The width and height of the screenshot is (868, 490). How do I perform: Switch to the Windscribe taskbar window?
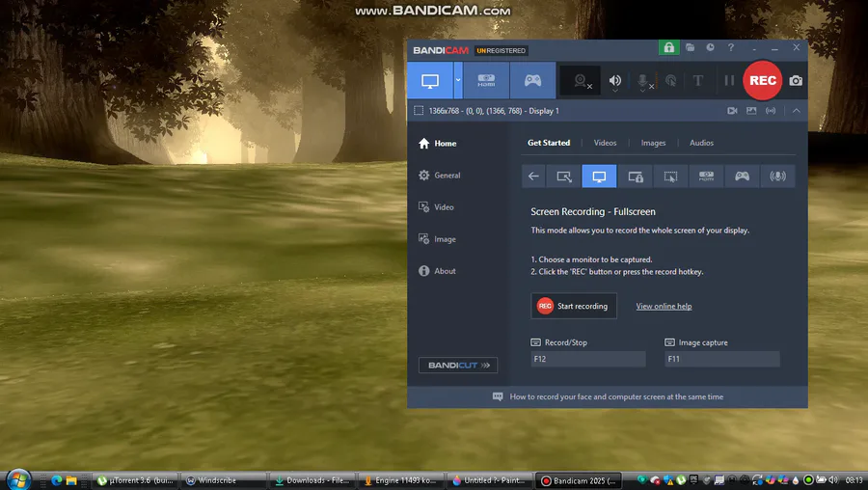223,480
